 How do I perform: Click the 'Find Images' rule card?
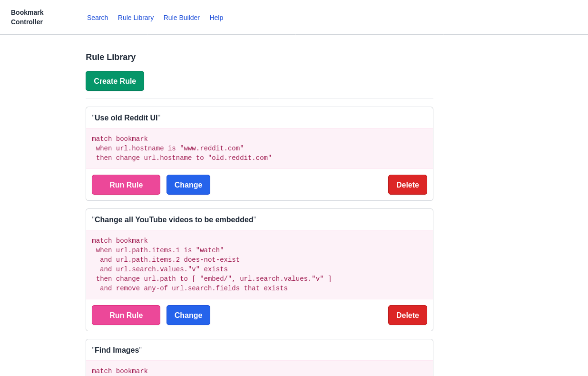[259, 356]
